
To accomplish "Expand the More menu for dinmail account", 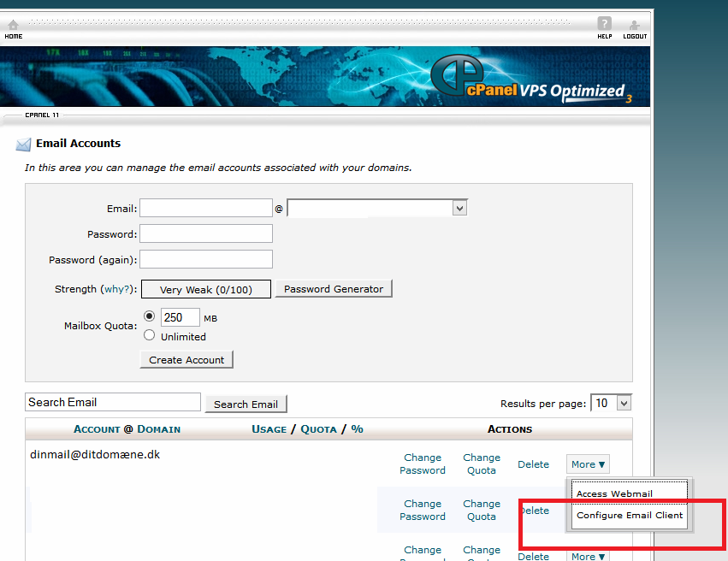I will coord(588,464).
